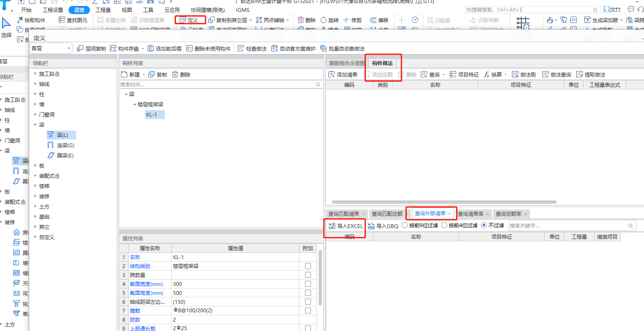
Task: Click 删除 in component list toolbar
Action: pos(181,74)
